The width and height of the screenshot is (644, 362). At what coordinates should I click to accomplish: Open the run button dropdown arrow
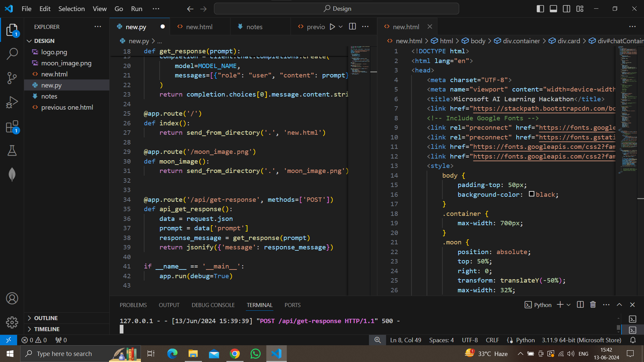pos(341,27)
